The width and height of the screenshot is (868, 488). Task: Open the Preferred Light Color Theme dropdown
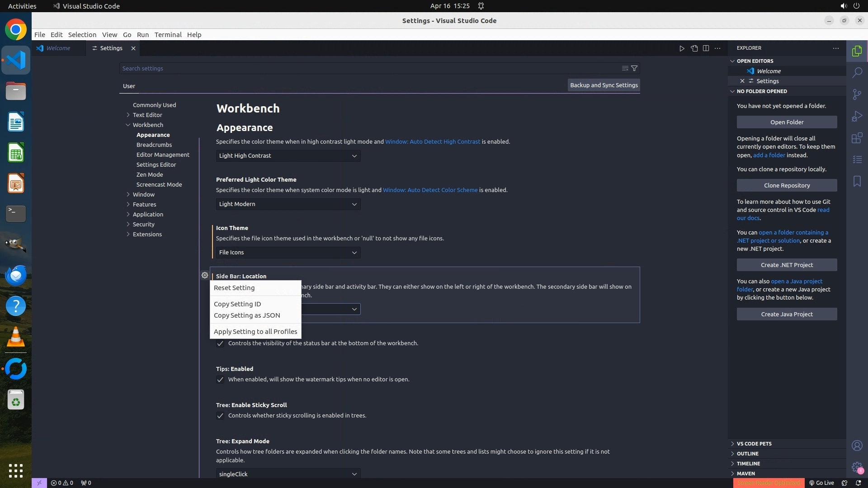point(288,204)
